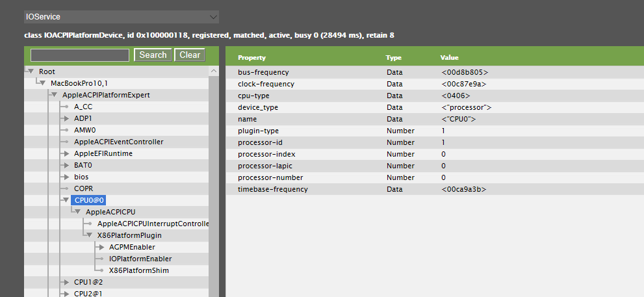Open the IOService plane dropdown
Image resolution: width=644 pixels, height=297 pixels.
coord(121,17)
